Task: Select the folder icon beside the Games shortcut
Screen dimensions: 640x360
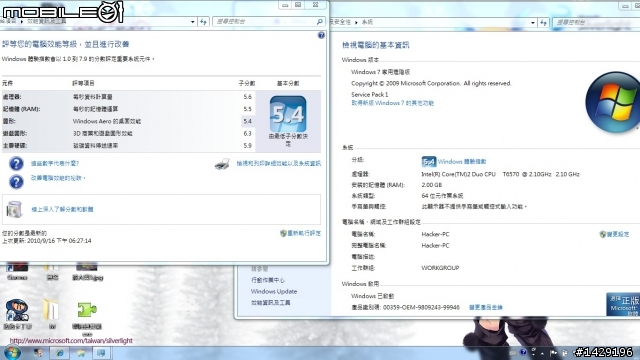Action: pyautogui.click(x=52, y=271)
